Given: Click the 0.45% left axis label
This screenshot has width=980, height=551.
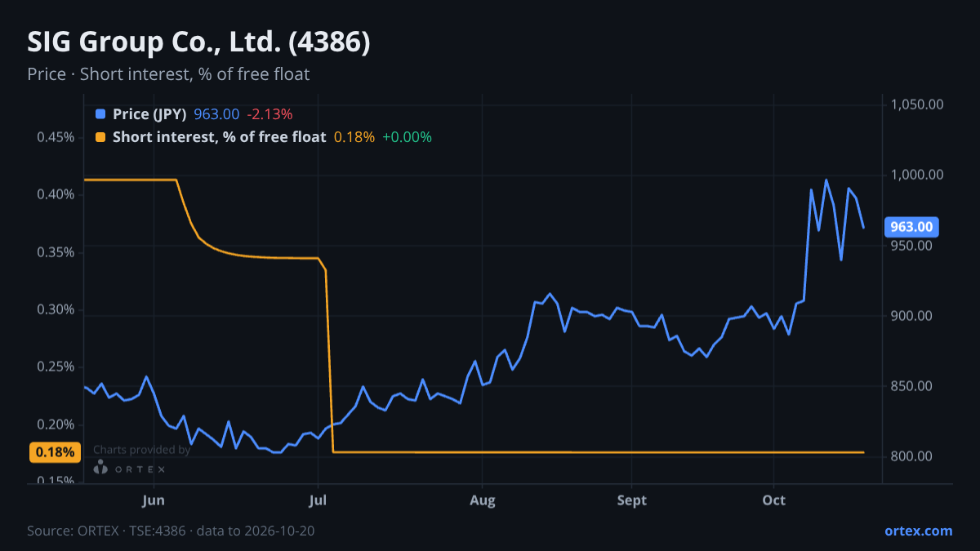Looking at the screenshot, I should pos(56,137).
